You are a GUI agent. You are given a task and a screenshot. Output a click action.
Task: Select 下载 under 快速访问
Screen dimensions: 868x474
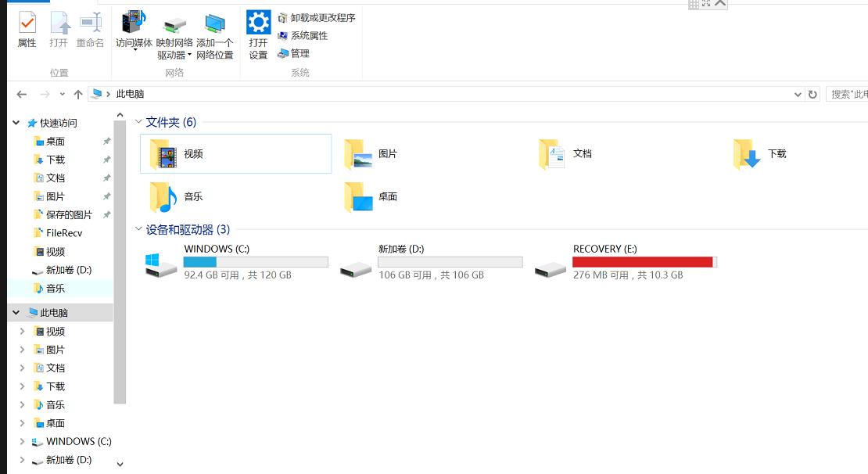[x=56, y=160]
